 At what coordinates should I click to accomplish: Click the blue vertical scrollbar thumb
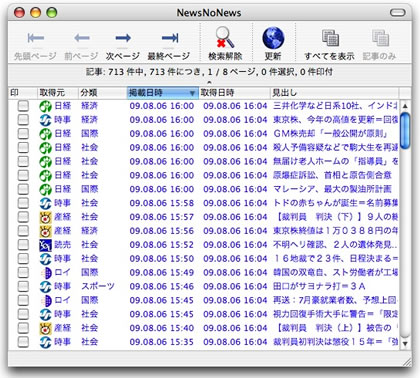click(x=405, y=131)
